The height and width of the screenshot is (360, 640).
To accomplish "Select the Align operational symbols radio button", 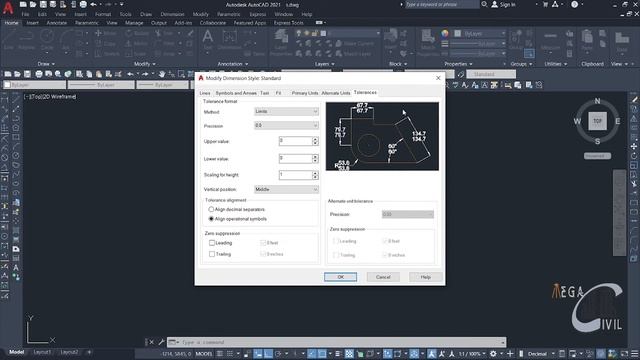I will (x=211, y=219).
